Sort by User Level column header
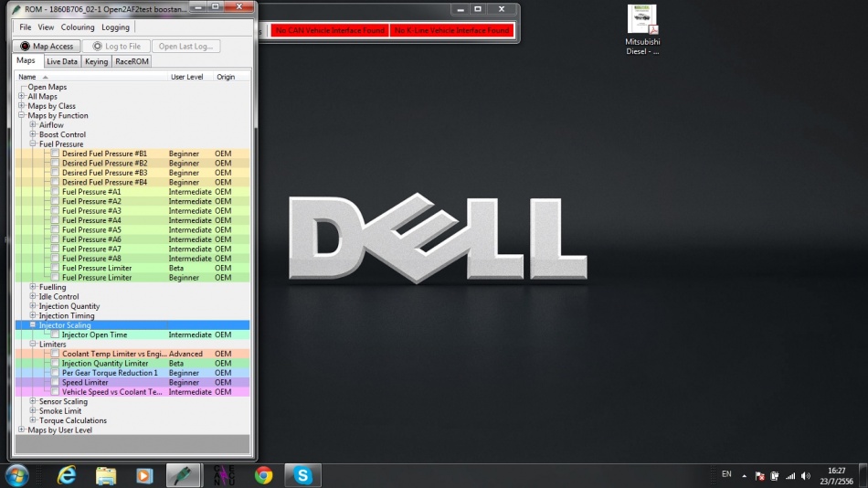 [190, 77]
